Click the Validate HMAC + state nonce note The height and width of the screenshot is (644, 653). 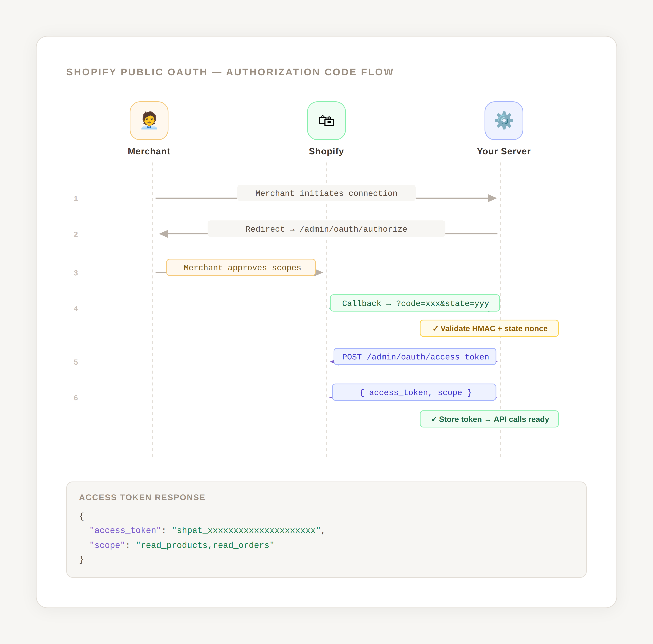point(489,328)
